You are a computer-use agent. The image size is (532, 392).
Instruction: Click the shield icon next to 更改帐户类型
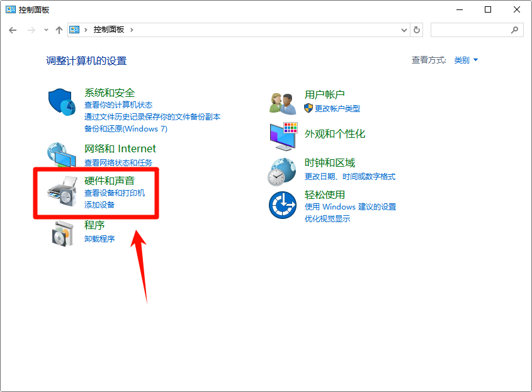pyautogui.click(x=308, y=108)
